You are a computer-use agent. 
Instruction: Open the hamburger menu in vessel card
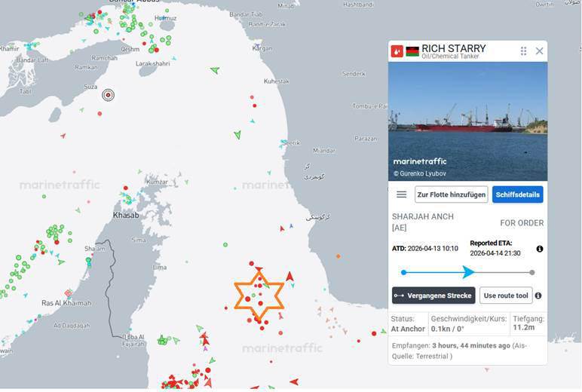click(x=401, y=194)
